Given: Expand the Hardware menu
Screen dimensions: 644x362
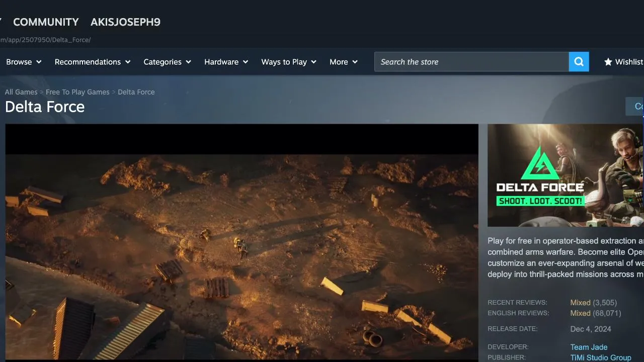Looking at the screenshot, I should point(226,62).
